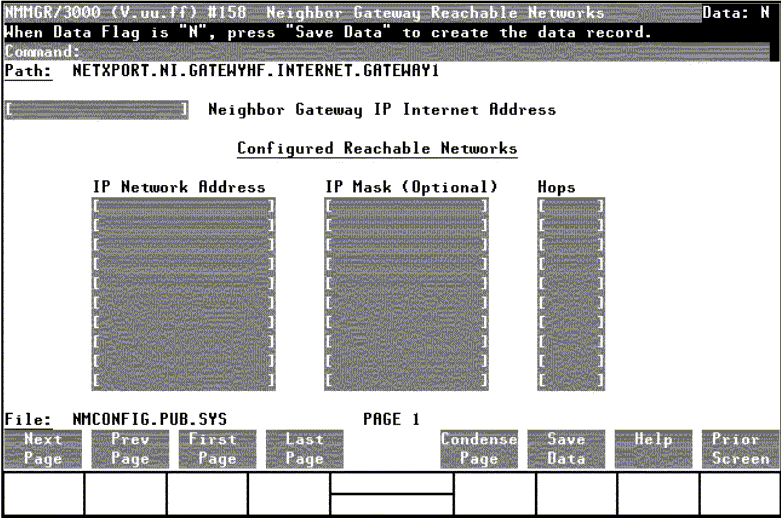Select eighth IP Network Address field
781x518 pixels.
click(184, 342)
